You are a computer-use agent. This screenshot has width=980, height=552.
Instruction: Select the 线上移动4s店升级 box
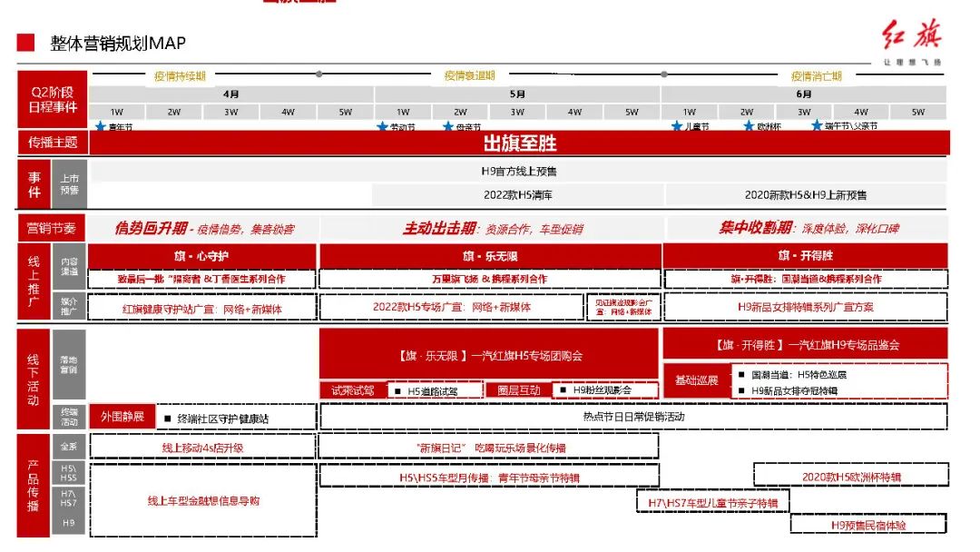202,448
